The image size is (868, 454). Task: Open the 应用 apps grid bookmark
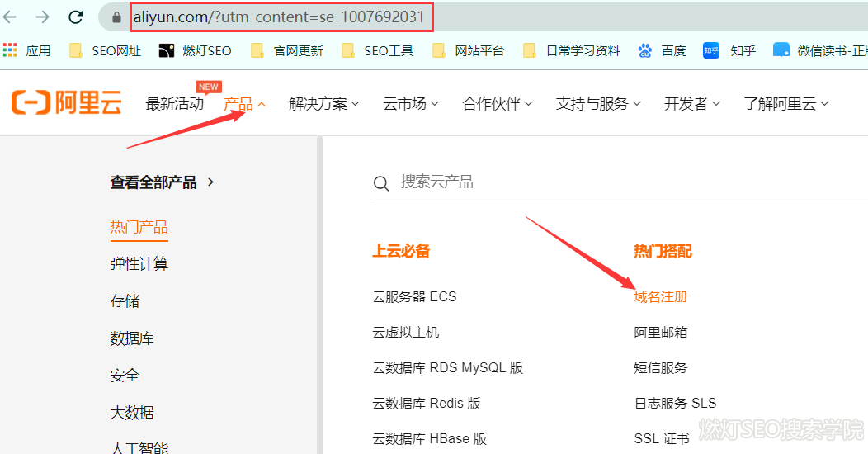coord(26,51)
